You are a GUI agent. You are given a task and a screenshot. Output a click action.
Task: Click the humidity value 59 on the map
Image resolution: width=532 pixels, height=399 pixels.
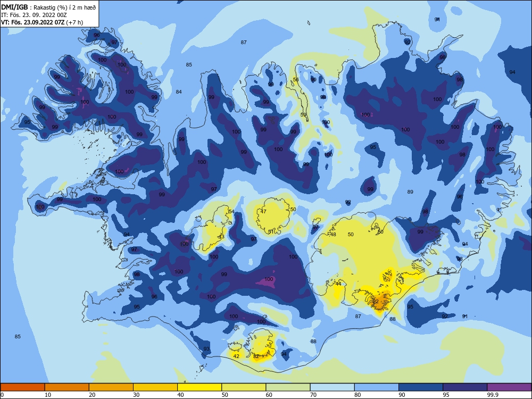pyautogui.click(x=303, y=115)
